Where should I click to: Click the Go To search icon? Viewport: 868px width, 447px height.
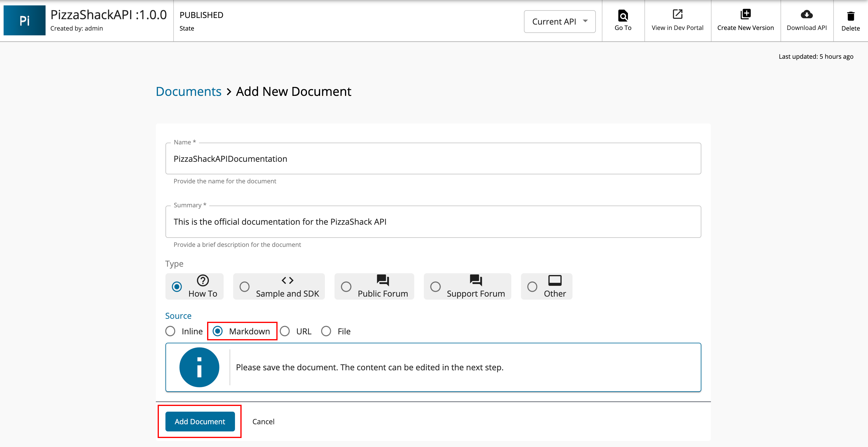[x=623, y=15]
